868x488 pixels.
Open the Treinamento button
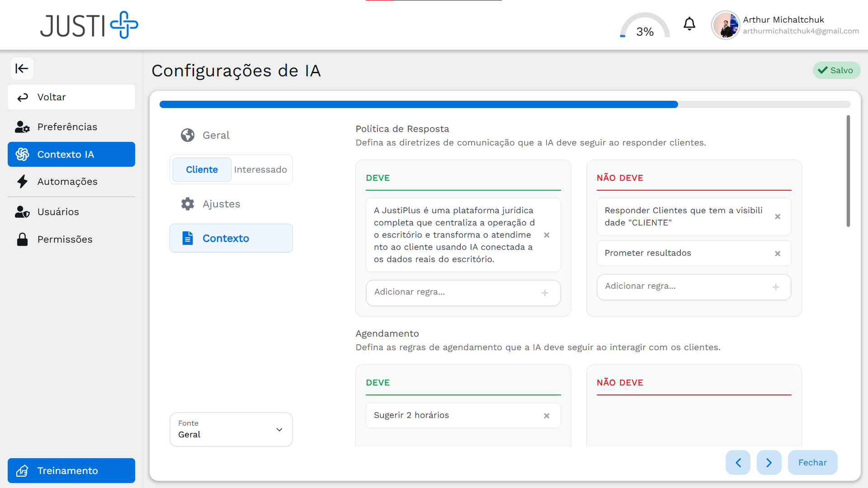point(71,470)
